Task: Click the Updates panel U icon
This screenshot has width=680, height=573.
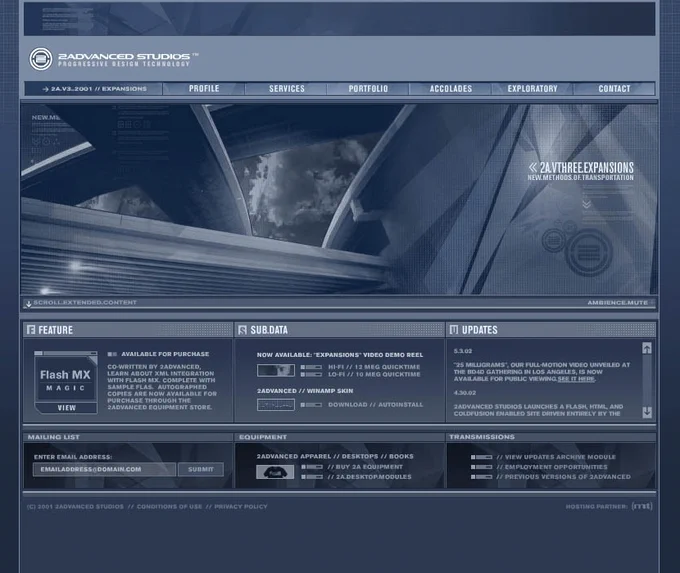Action: tap(454, 330)
